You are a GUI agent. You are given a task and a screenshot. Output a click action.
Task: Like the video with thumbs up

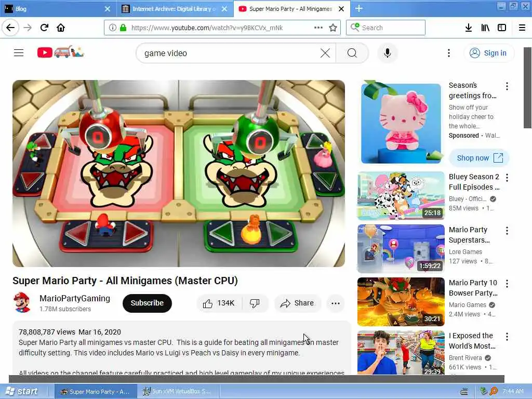pyautogui.click(x=219, y=303)
